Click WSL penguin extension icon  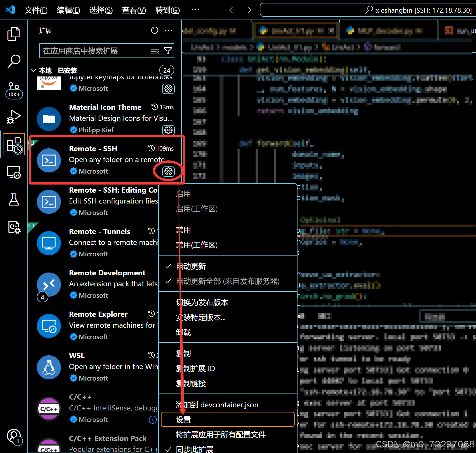pos(49,367)
